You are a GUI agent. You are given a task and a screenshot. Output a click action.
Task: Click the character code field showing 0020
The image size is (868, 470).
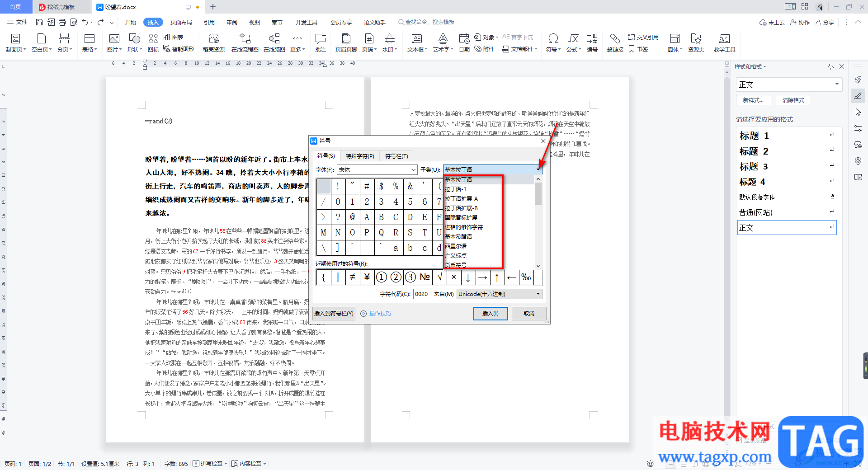[x=422, y=294]
